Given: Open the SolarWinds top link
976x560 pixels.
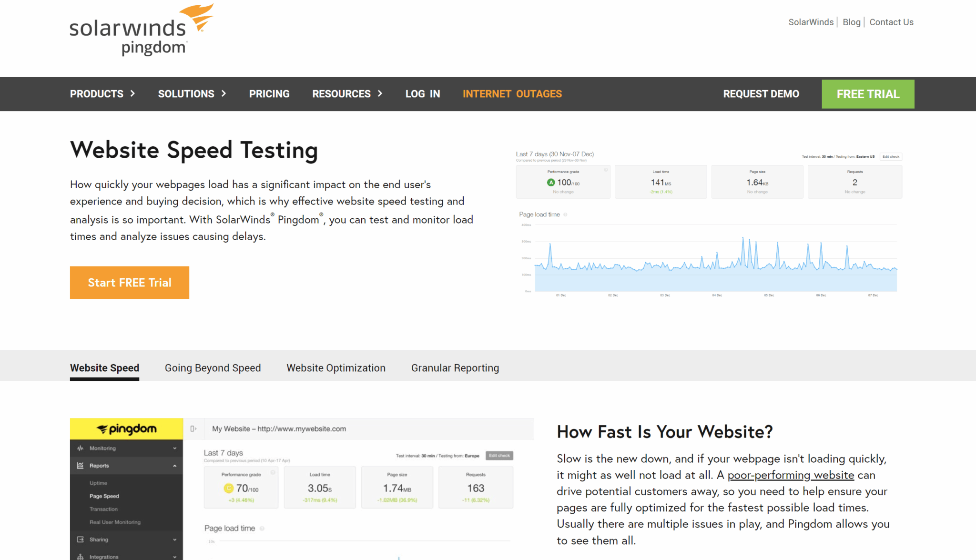Looking at the screenshot, I should [x=811, y=22].
